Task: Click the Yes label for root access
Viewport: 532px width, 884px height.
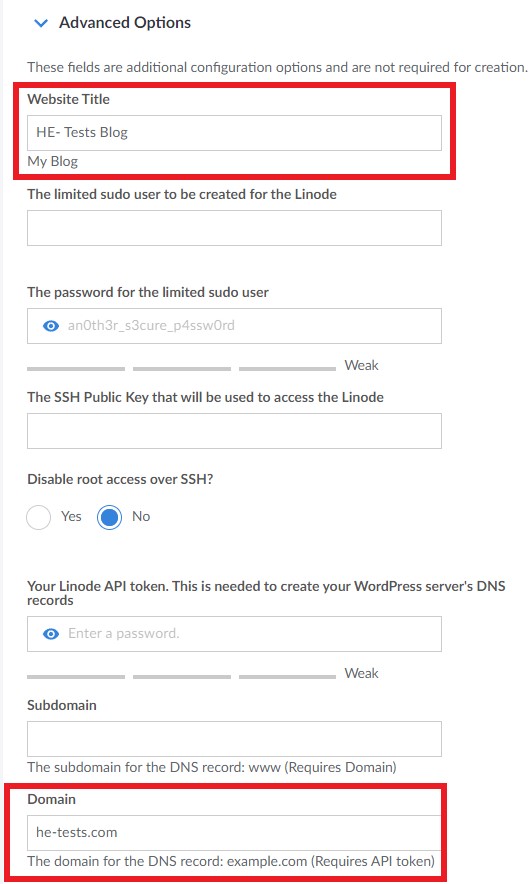Action: [x=71, y=516]
